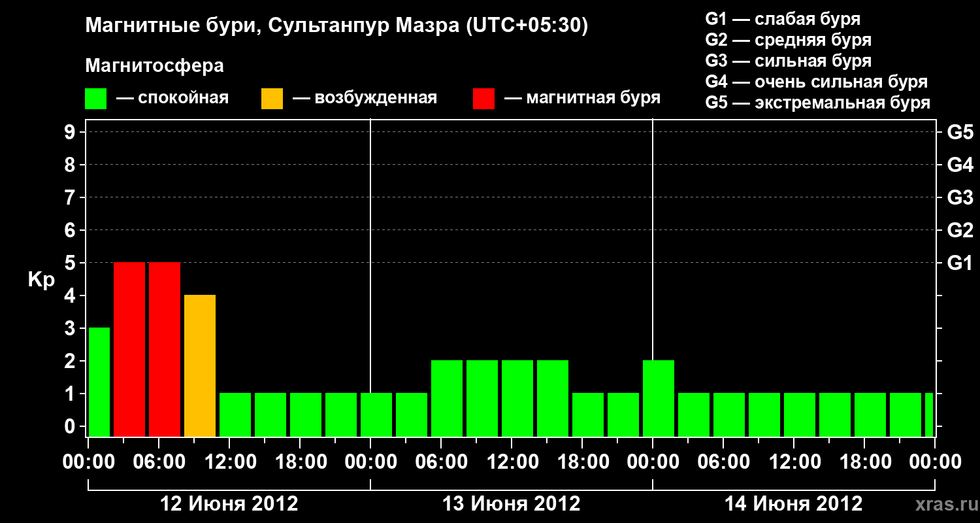Click the 'G3' label on the right axis
Screen dimensions: 980x523
point(960,198)
